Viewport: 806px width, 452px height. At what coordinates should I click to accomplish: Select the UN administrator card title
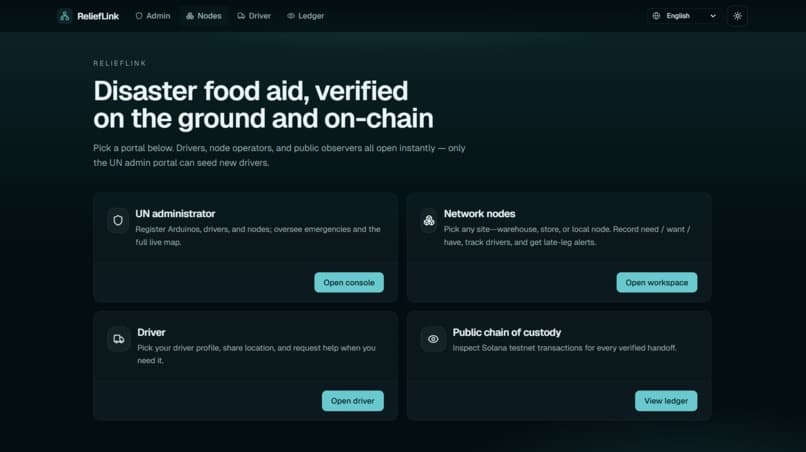[175, 213]
